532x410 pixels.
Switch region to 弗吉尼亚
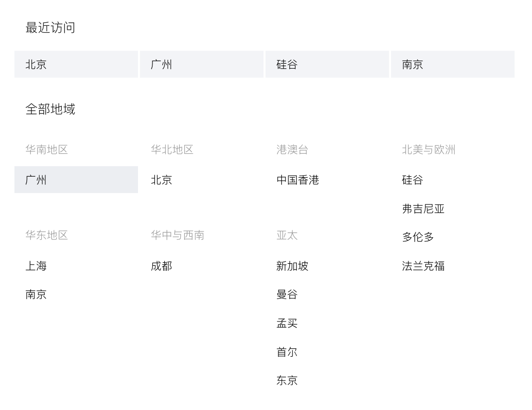[423, 208]
